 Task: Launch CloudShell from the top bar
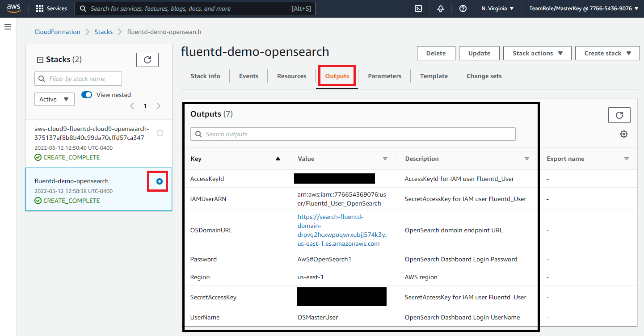click(418, 8)
